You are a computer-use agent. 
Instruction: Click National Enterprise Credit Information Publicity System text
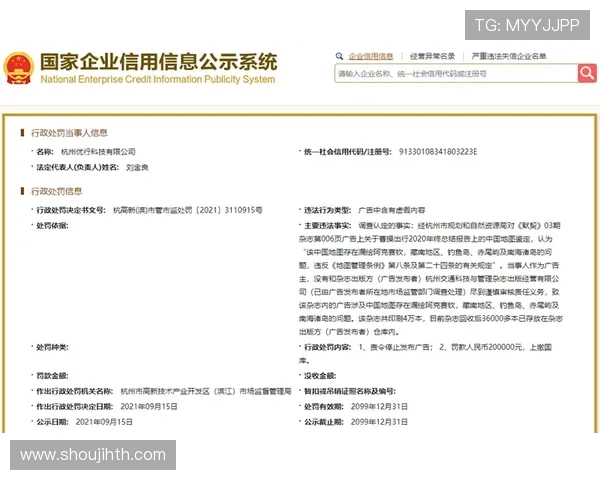pos(158,79)
